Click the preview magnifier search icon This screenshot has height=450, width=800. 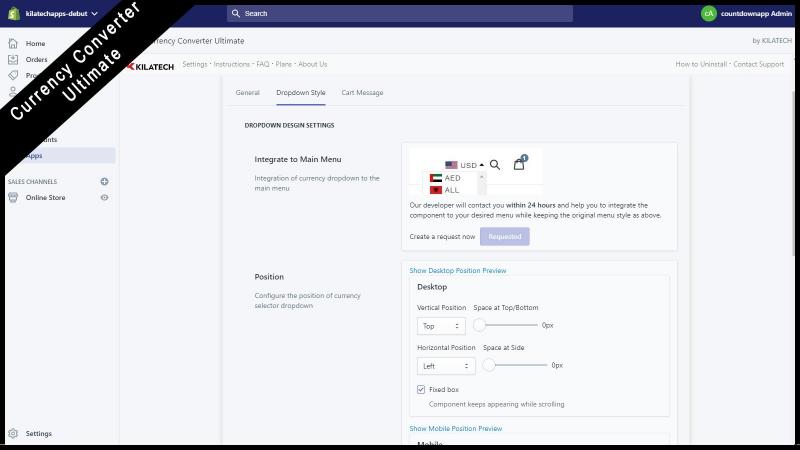(x=495, y=165)
